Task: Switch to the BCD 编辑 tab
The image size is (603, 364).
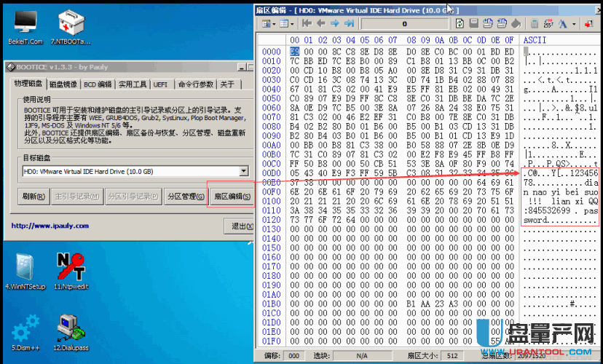Action: [x=98, y=84]
